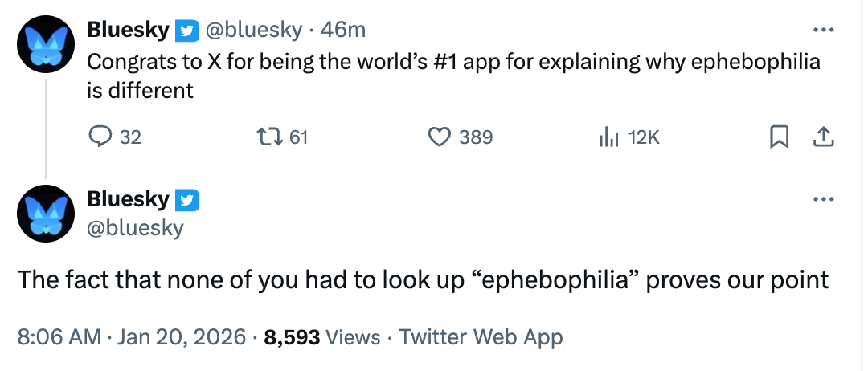
Task: Click the Twitter Web App source label
Action: [x=481, y=337]
